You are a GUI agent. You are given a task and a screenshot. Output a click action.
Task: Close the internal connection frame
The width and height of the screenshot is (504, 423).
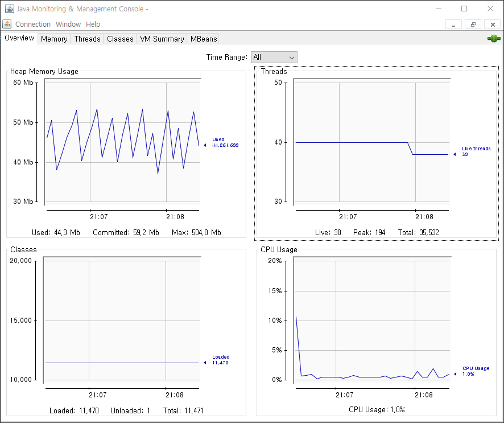click(493, 24)
